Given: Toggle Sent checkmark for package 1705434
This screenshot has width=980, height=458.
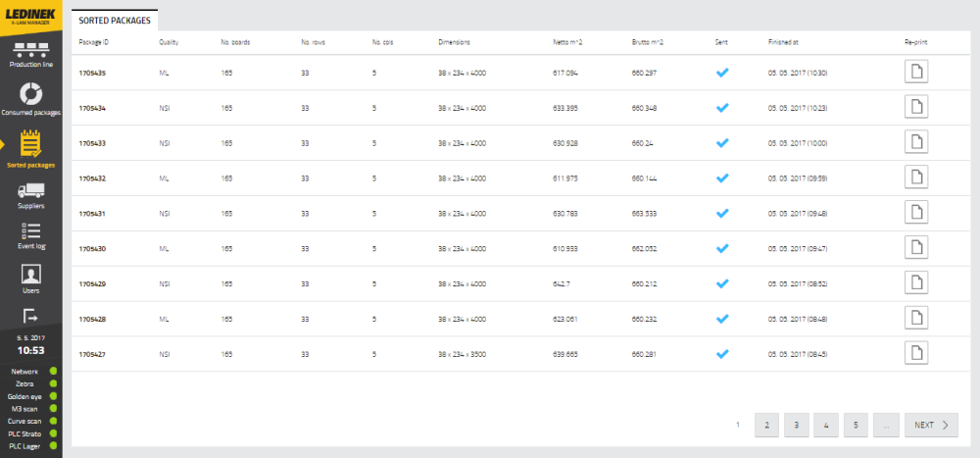Looking at the screenshot, I should point(722,108).
